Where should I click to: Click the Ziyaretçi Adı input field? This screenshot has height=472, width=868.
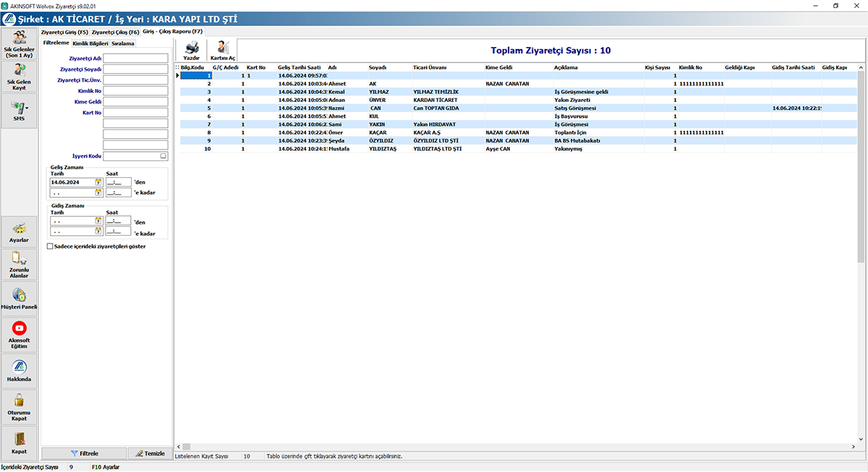(135, 59)
